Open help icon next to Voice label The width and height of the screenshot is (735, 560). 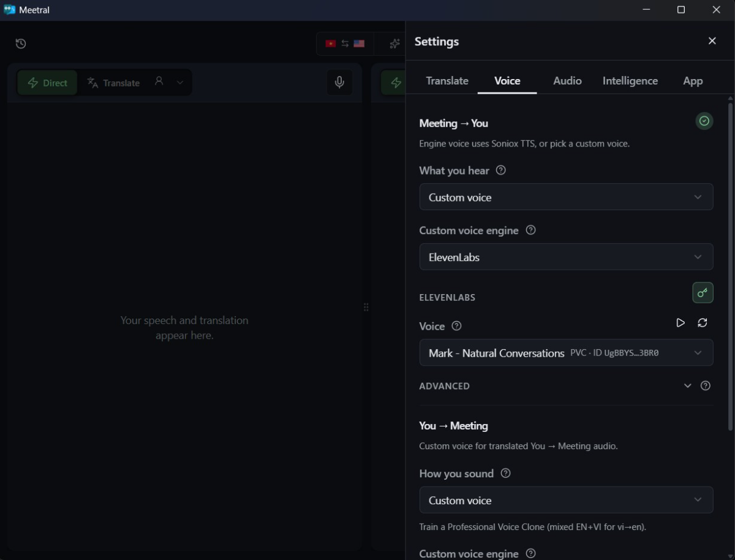click(456, 326)
